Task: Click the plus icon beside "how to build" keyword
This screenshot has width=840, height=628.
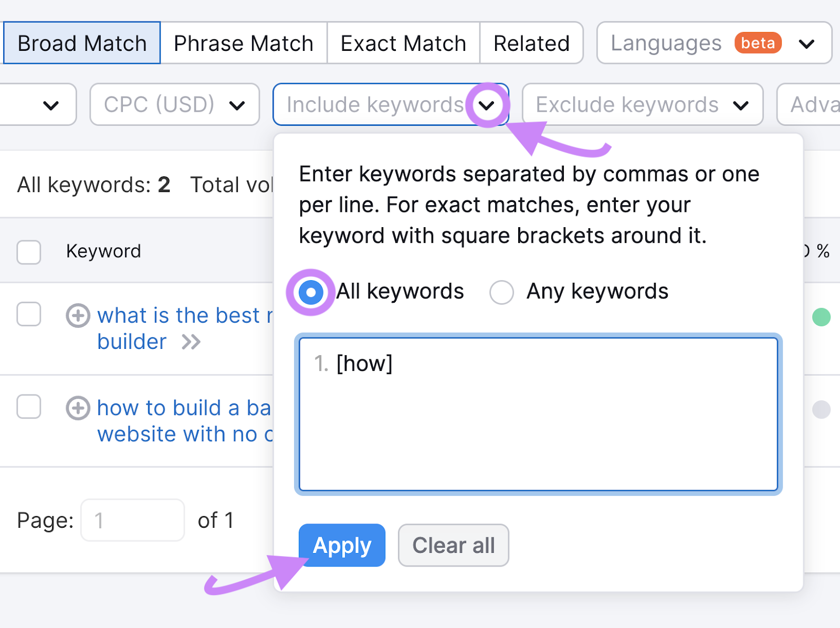Action: pyautogui.click(x=78, y=408)
